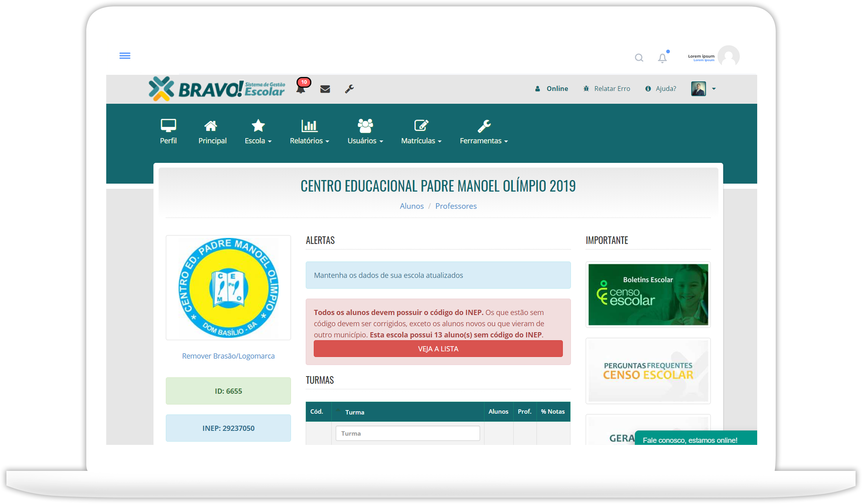Click the school crest logo image

228,288
